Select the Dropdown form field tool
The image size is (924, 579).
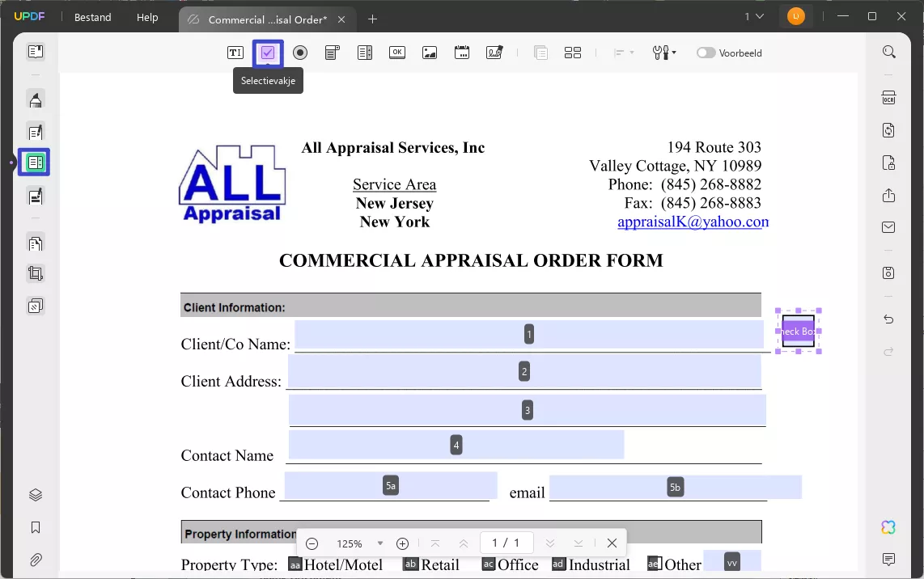(x=333, y=53)
